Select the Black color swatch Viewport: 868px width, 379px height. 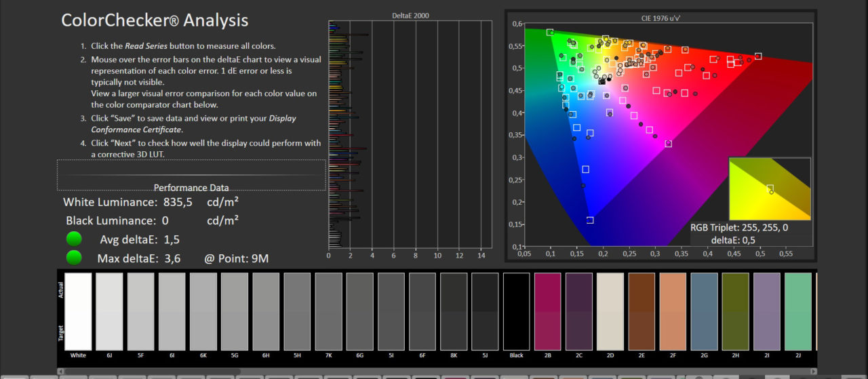[x=516, y=311]
